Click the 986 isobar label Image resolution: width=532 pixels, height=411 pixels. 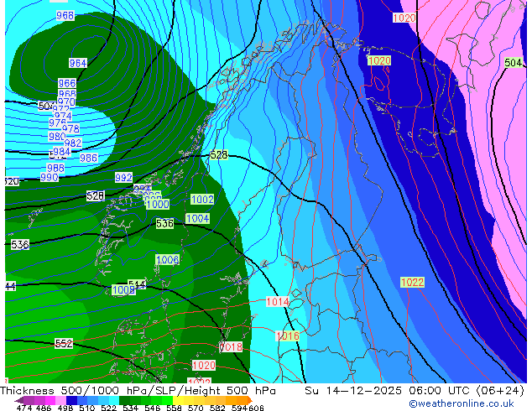pos(89,158)
